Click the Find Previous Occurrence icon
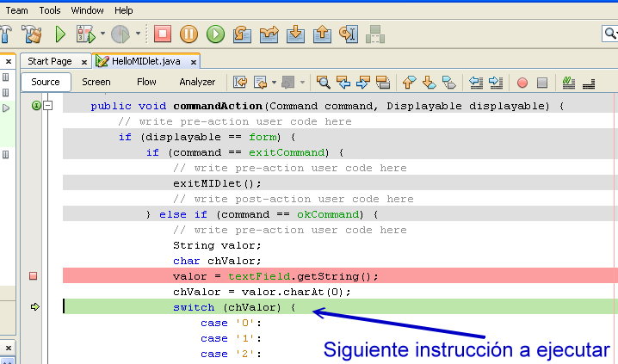Viewport: 618px width, 364px height. [x=343, y=83]
